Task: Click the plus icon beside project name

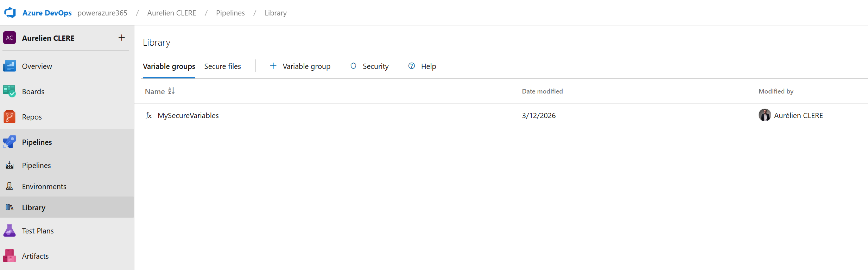Action: pos(122,38)
